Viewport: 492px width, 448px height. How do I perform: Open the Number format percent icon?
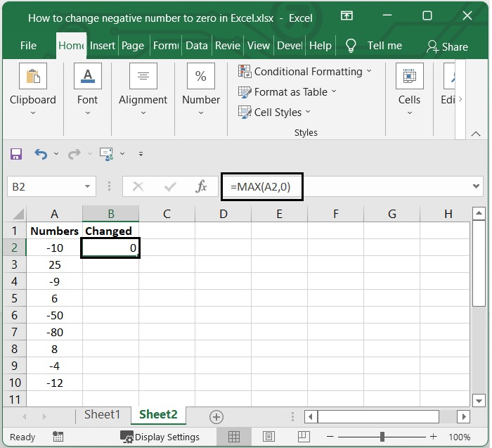(201, 76)
